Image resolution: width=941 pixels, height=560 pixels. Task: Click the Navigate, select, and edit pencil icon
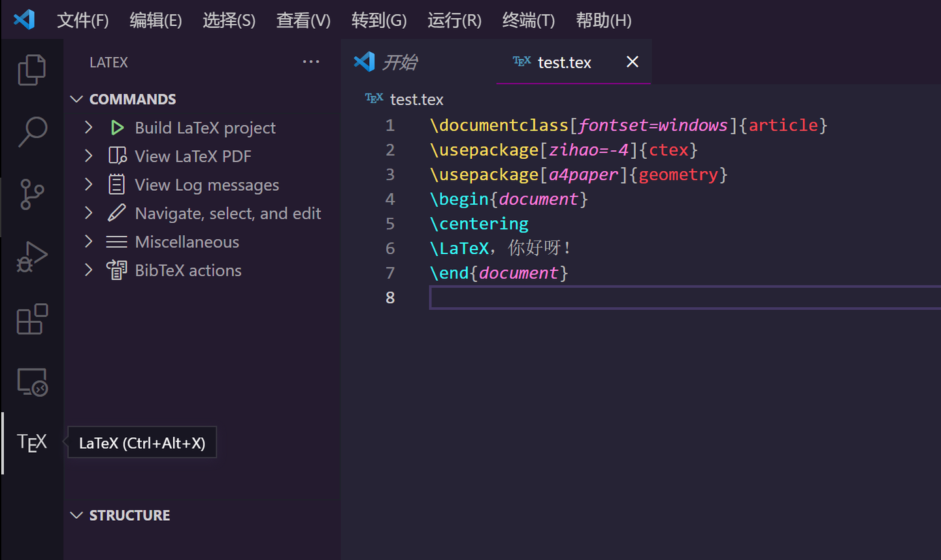117,213
